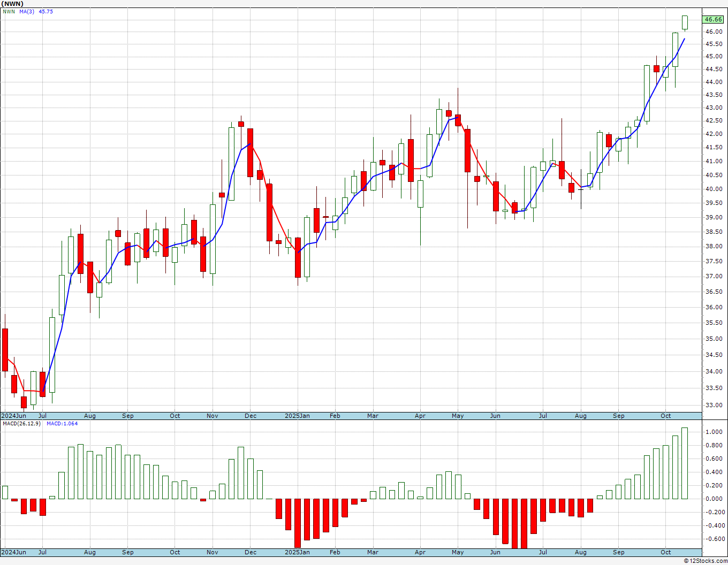The height and width of the screenshot is (565, 728).
Task: Select May on the MACD panel's date axis
Action: pos(458,552)
